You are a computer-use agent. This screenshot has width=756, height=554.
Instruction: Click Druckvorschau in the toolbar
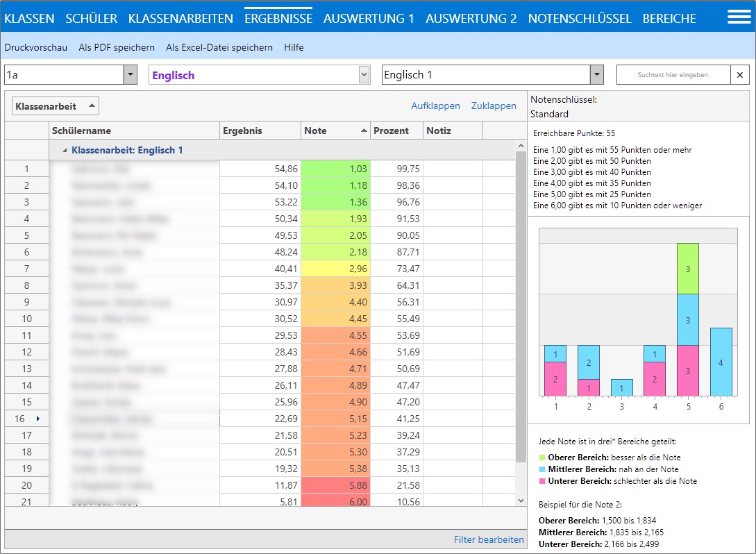(36, 47)
